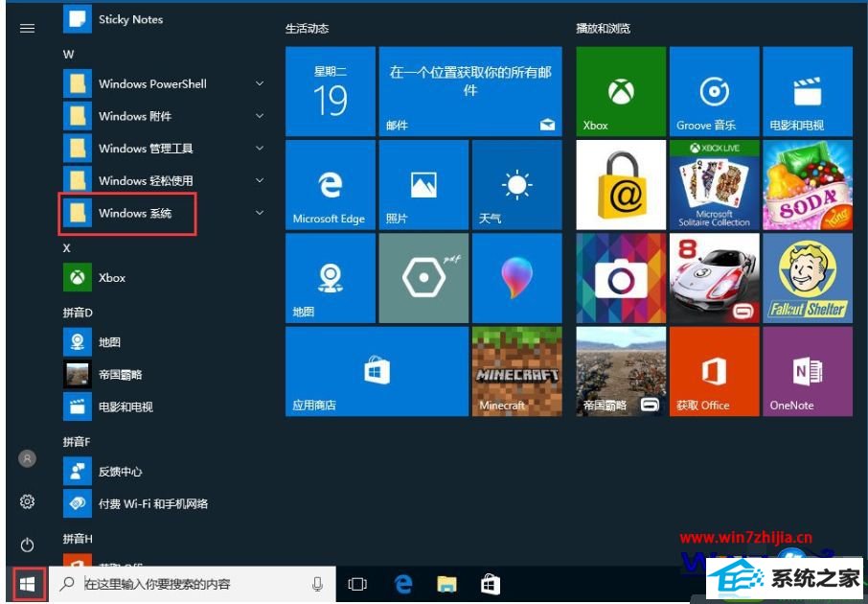
Task: Expand the Windows 管理工具 folder chevron
Action: point(260,148)
